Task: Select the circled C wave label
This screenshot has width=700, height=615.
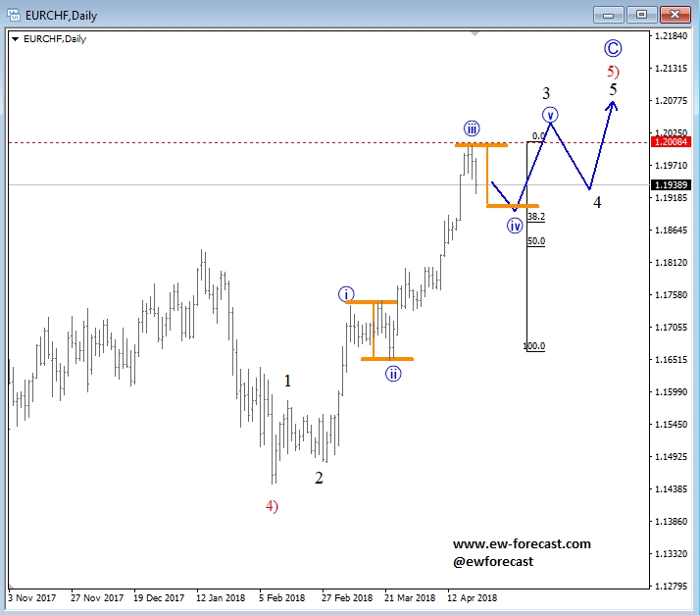Action: click(613, 48)
